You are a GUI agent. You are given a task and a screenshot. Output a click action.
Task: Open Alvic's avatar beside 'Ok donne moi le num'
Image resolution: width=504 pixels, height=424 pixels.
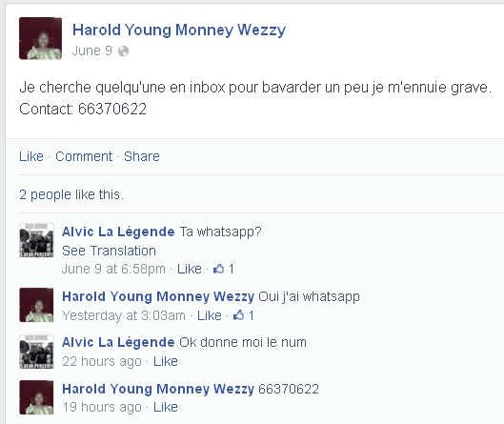coord(36,352)
